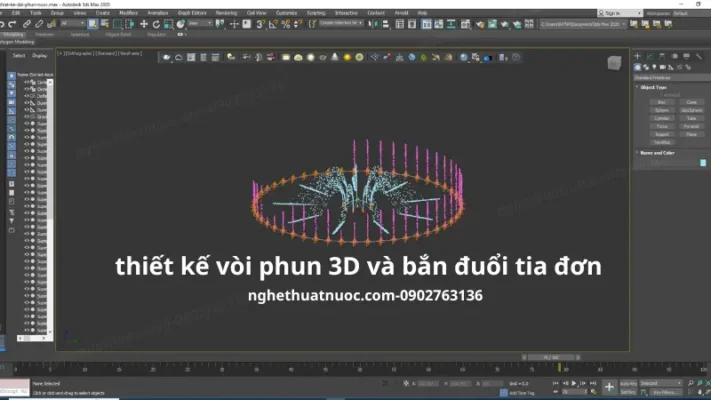Open the Tools menu
This screenshot has height=400, width=711.
click(x=35, y=13)
